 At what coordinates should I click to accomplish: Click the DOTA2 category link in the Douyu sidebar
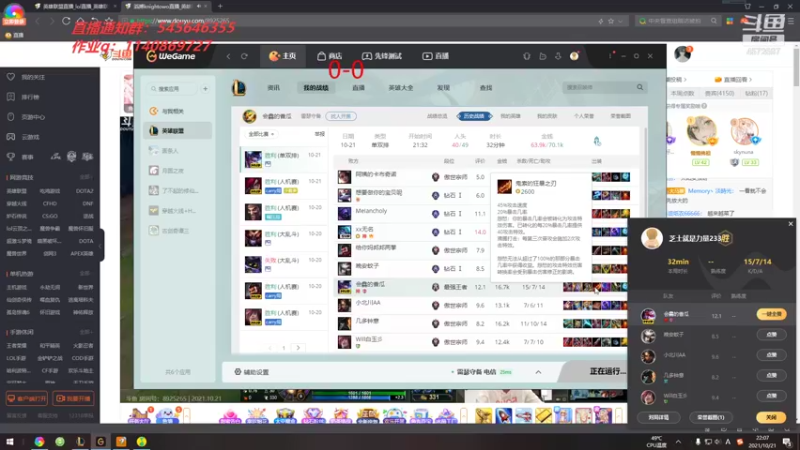(84, 191)
